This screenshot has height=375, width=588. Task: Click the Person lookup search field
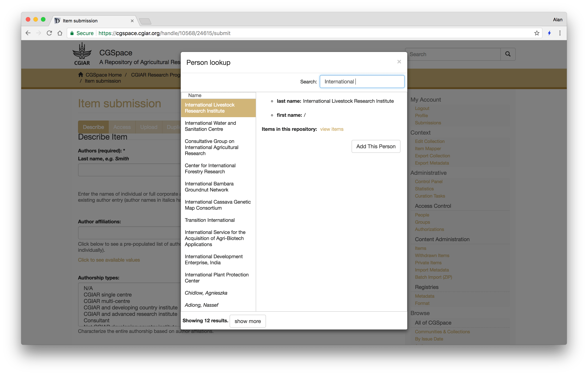pyautogui.click(x=362, y=81)
